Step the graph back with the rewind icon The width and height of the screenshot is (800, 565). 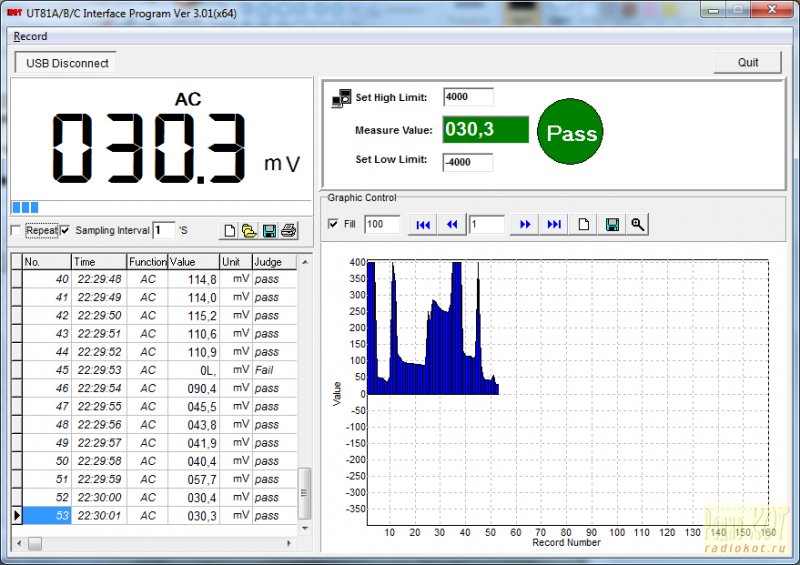coord(452,225)
